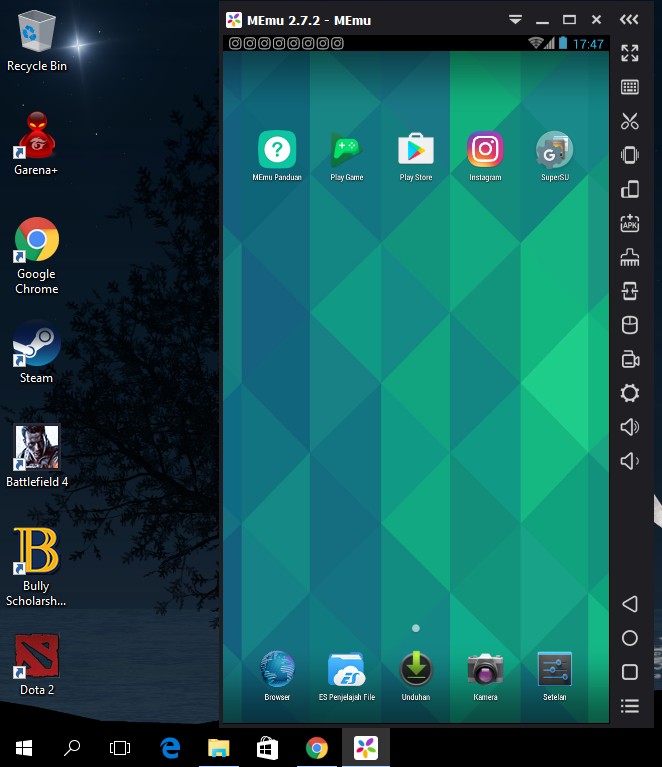662x767 pixels.
Task: Rotate the emulator screen
Action: coord(630,189)
